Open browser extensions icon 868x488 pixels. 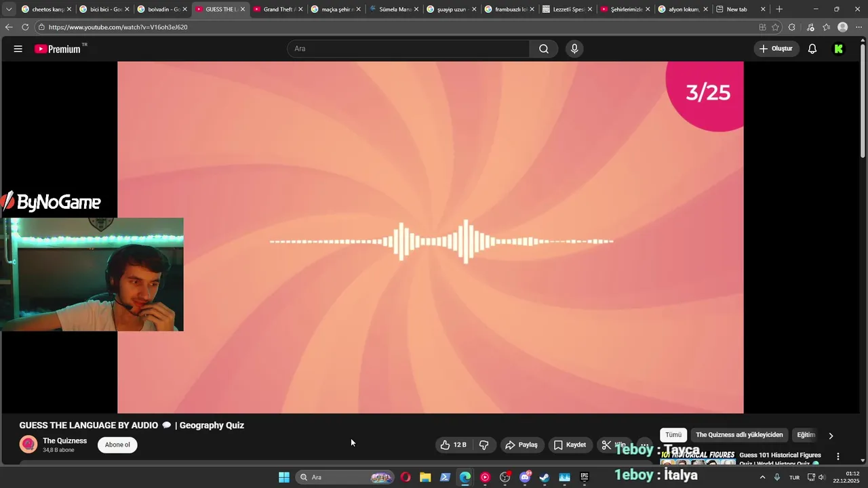click(792, 27)
